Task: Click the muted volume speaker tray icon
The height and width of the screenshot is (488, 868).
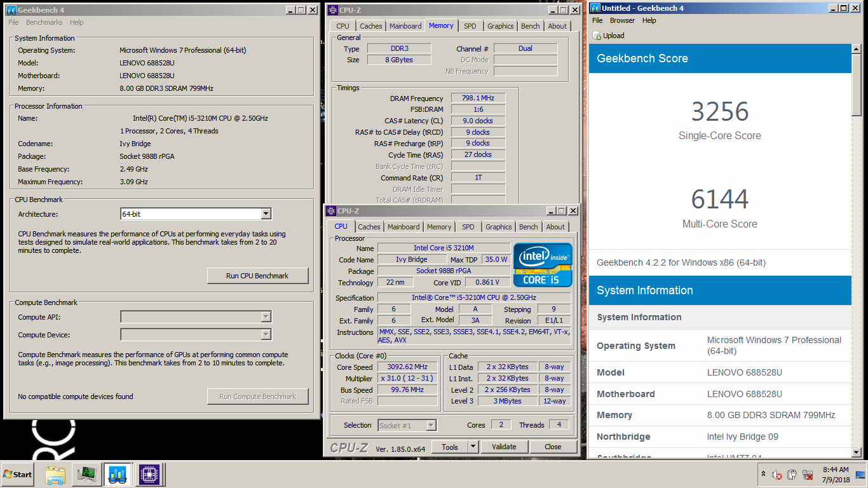Action: coord(776,475)
